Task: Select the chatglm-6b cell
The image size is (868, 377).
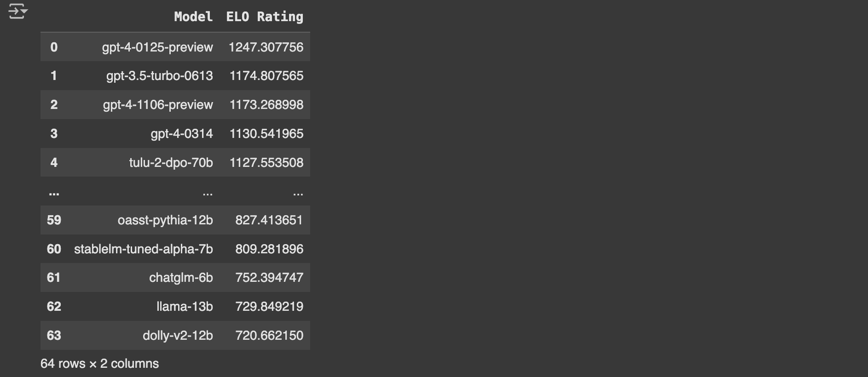Action: (x=181, y=278)
